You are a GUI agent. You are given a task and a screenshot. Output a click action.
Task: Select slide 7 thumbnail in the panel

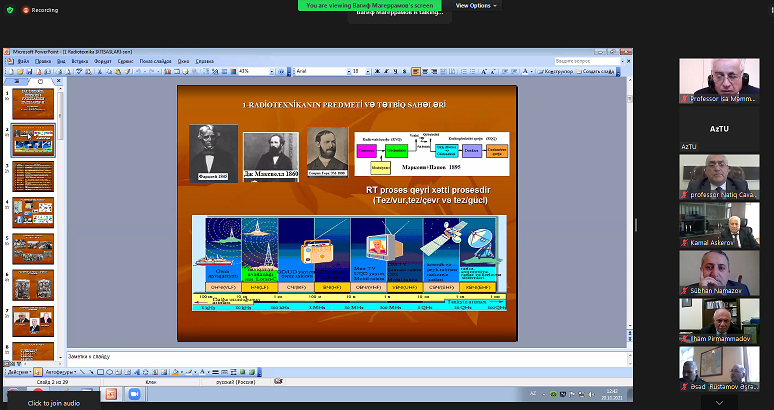tap(33, 321)
